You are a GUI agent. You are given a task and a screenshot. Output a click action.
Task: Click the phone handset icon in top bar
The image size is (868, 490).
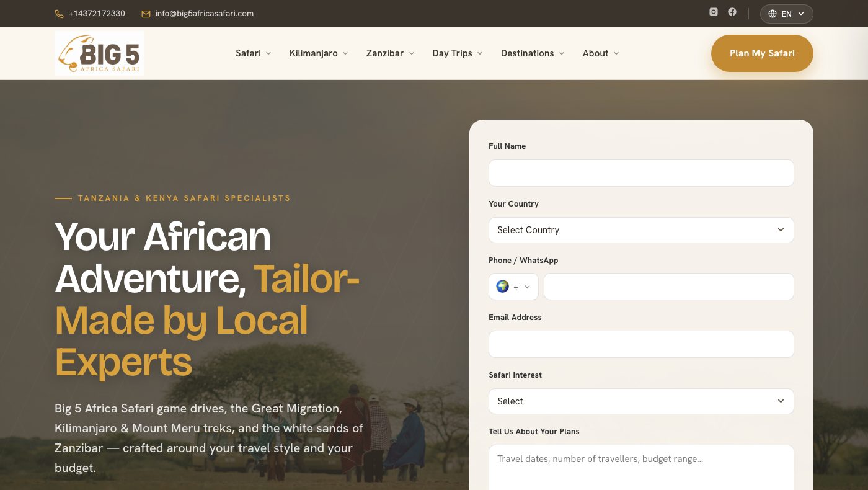click(60, 14)
